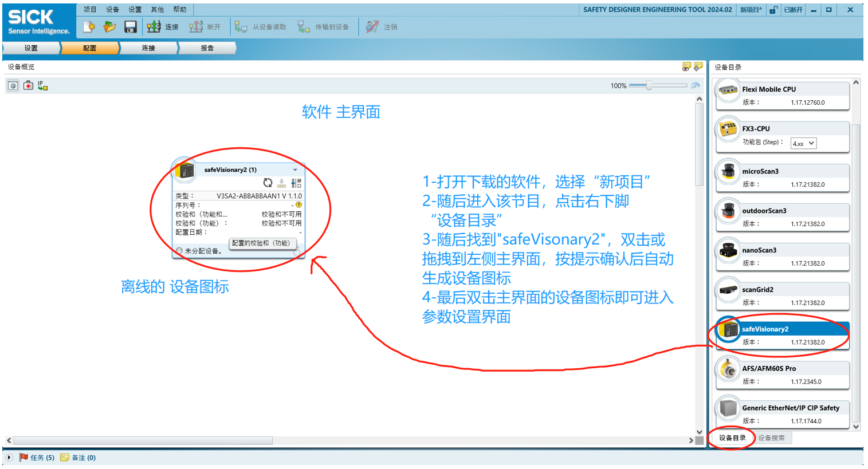Switch to the 连接 workflow tab
868x469 pixels.
click(148, 48)
